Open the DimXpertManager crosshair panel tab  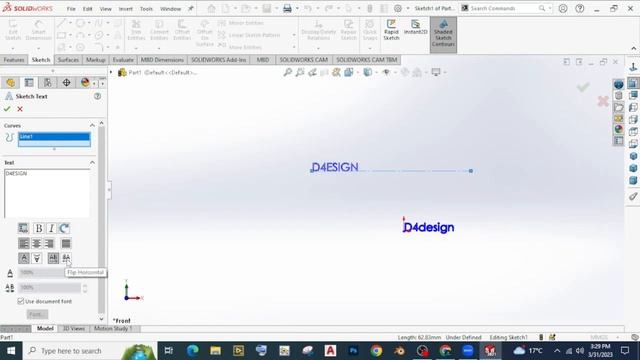[66, 83]
